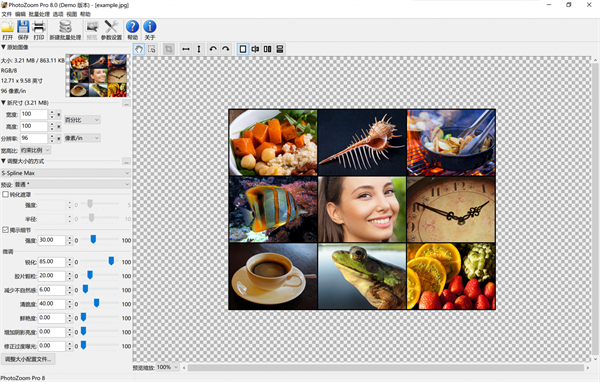The height and width of the screenshot is (382, 600).
Task: Click the 宽度 width input field
Action: (x=34, y=114)
